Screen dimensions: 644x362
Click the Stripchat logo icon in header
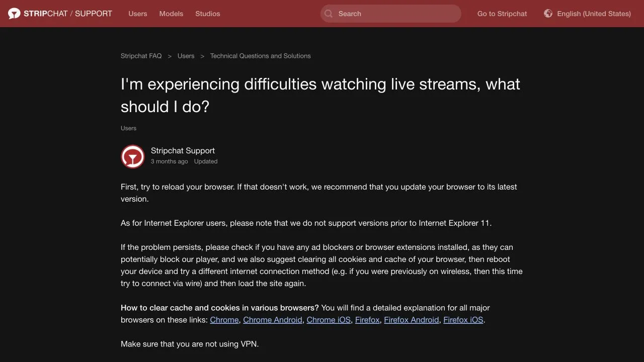14,14
